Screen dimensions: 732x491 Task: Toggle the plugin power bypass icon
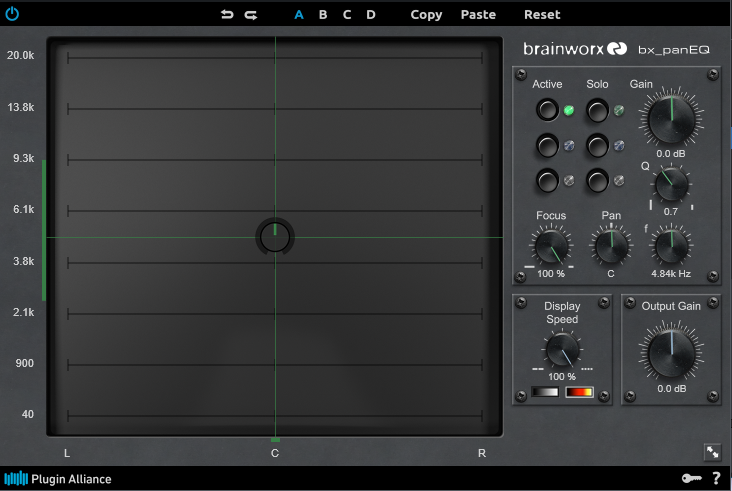coord(12,14)
